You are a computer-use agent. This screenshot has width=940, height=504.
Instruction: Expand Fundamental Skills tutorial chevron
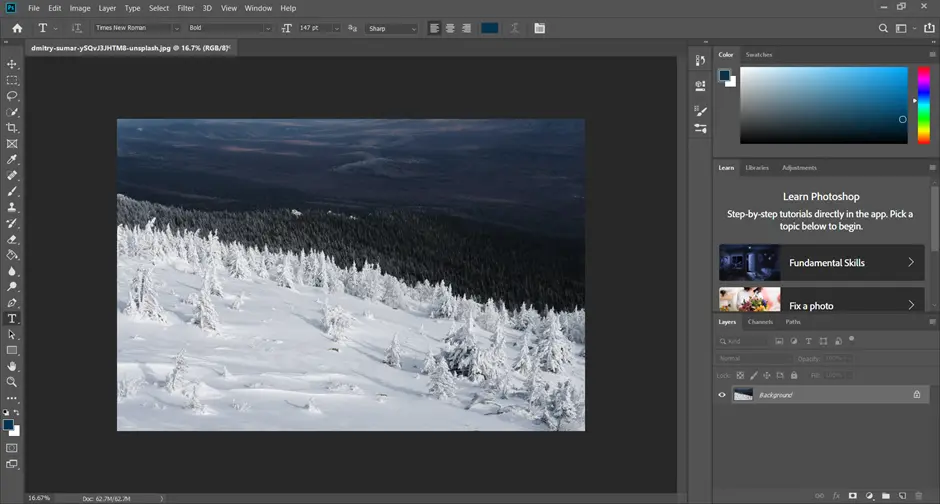click(911, 262)
